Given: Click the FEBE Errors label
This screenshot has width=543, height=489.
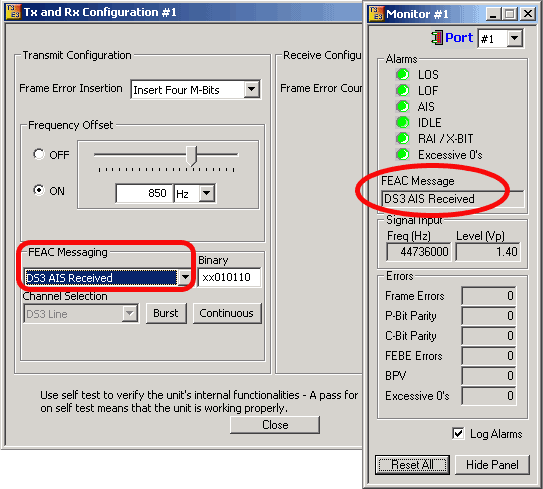Looking at the screenshot, I should click(x=414, y=356).
